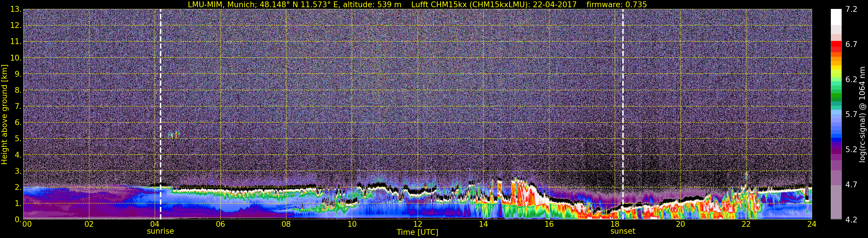Screen dimensions: 868x238
Task: Click the y-axis tick label '0.'
Action: coord(18,219)
